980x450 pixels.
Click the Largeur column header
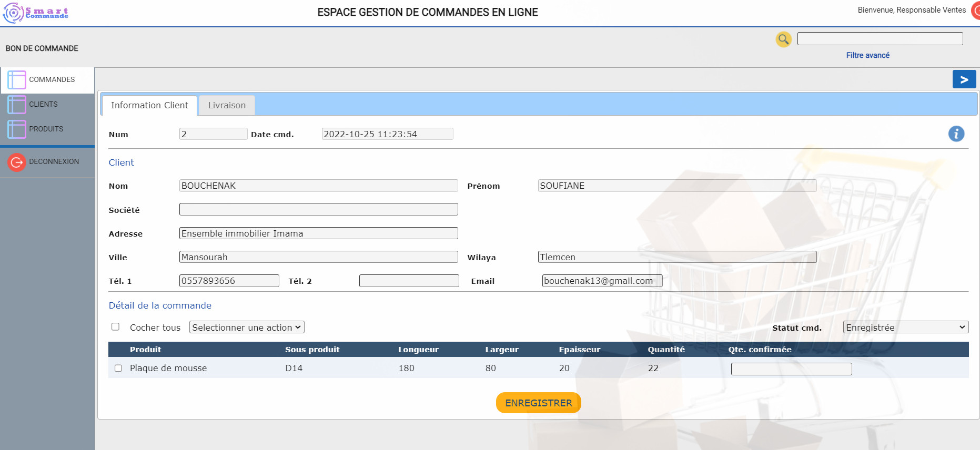pyautogui.click(x=502, y=350)
